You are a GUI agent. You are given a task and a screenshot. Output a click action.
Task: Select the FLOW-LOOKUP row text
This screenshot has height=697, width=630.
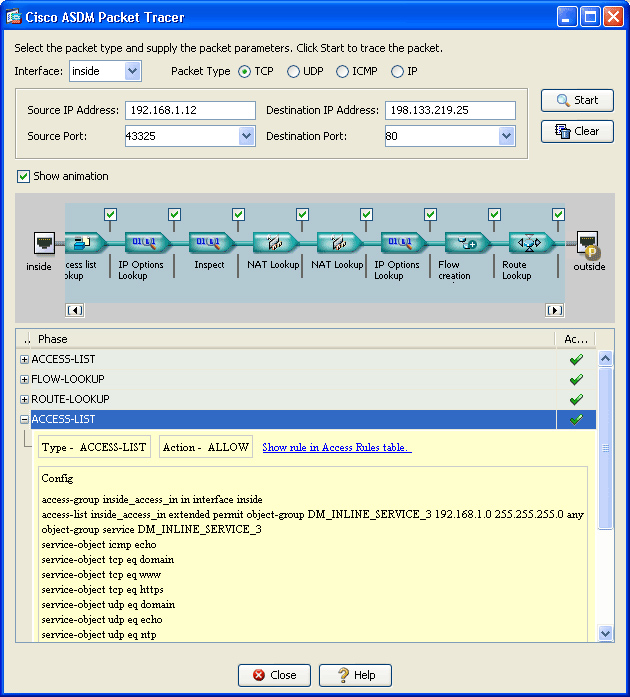point(68,379)
